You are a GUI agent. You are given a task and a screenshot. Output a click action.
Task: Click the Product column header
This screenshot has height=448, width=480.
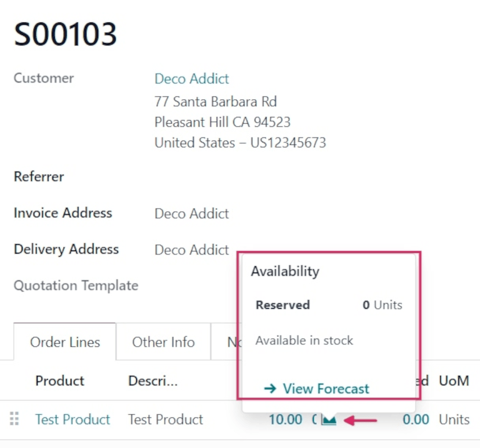(60, 381)
